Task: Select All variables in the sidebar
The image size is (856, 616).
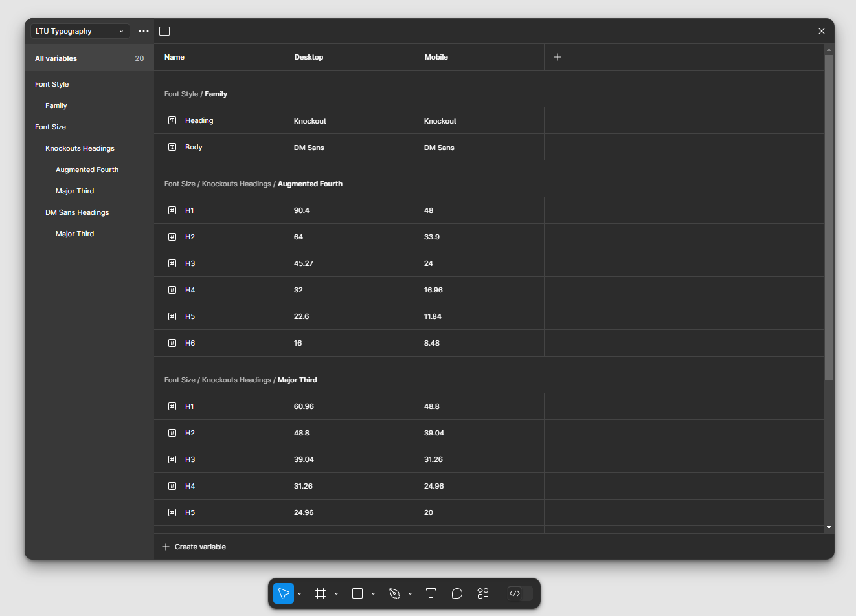Action: [x=56, y=58]
